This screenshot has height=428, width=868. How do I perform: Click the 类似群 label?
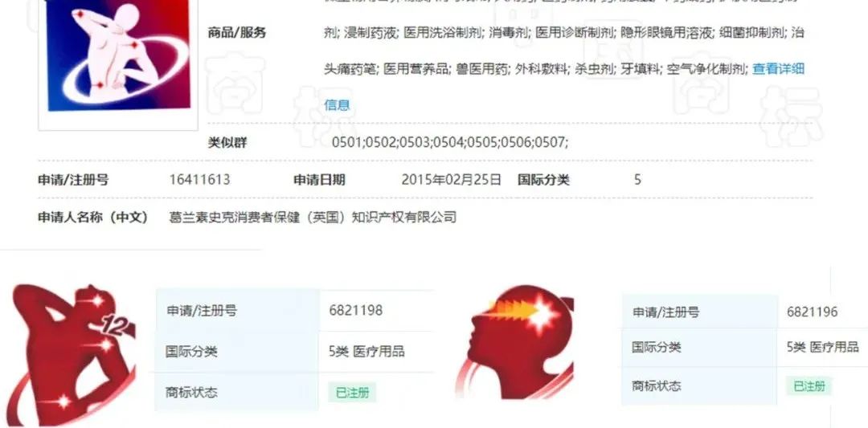click(x=227, y=143)
